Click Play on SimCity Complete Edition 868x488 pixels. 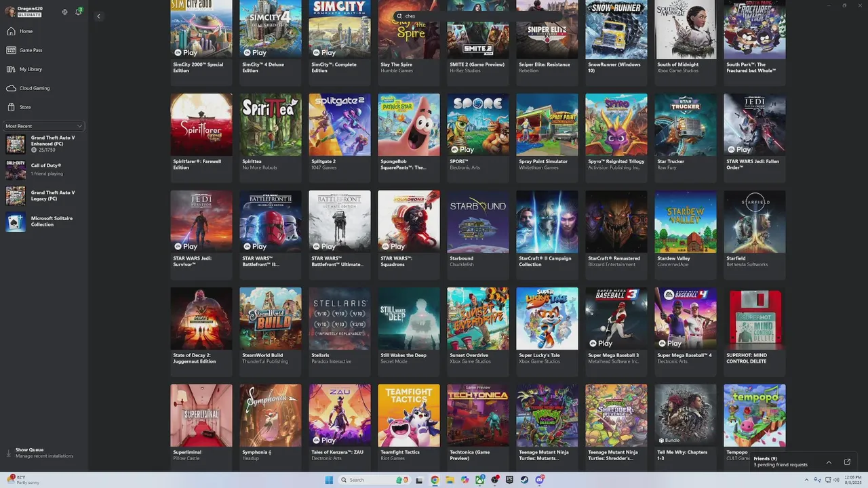click(324, 52)
